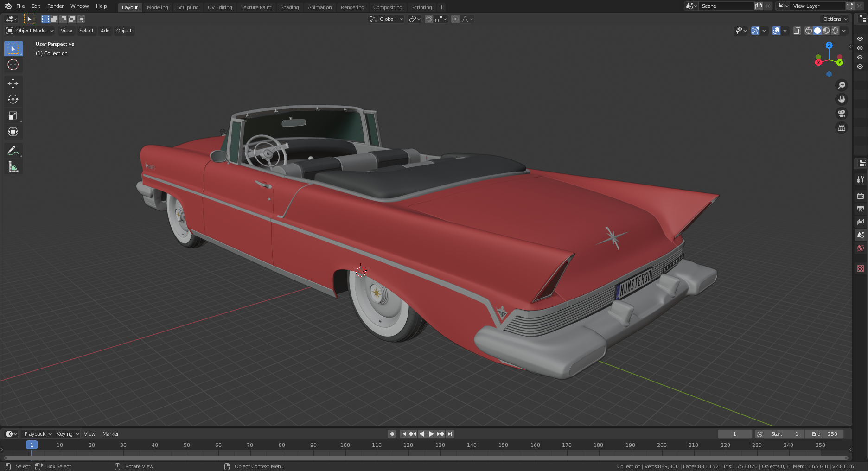This screenshot has width=868, height=471.
Task: Switch to the Sculpting workspace tab
Action: pos(188,7)
